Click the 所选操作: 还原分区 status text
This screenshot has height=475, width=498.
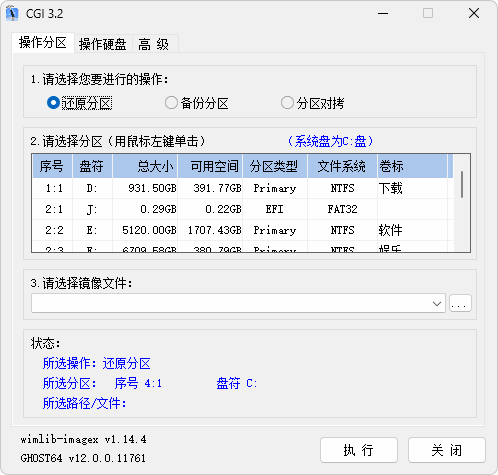pyautogui.click(x=97, y=364)
